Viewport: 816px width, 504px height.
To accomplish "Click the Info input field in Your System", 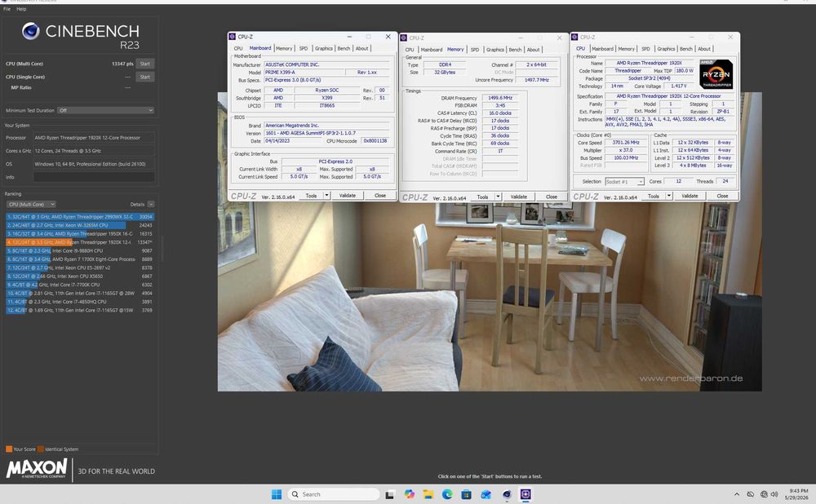I will pos(94,177).
